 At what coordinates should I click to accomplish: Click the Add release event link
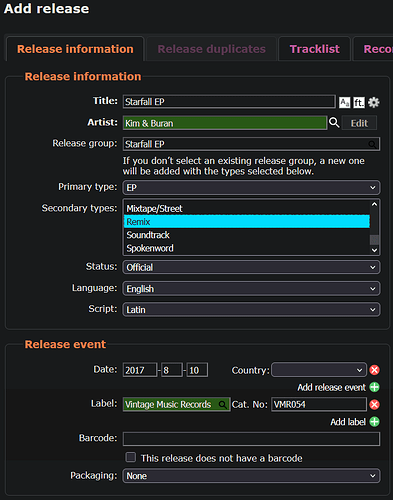[331, 387]
